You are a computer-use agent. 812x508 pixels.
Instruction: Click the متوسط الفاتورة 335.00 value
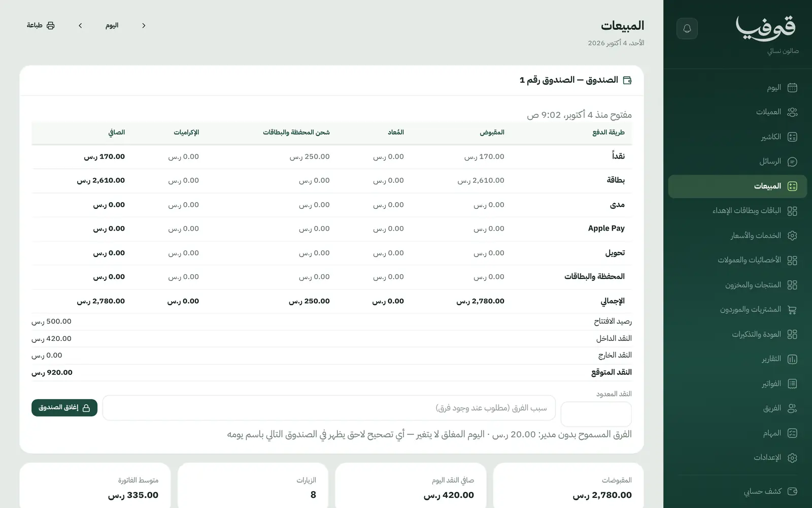pos(133,495)
